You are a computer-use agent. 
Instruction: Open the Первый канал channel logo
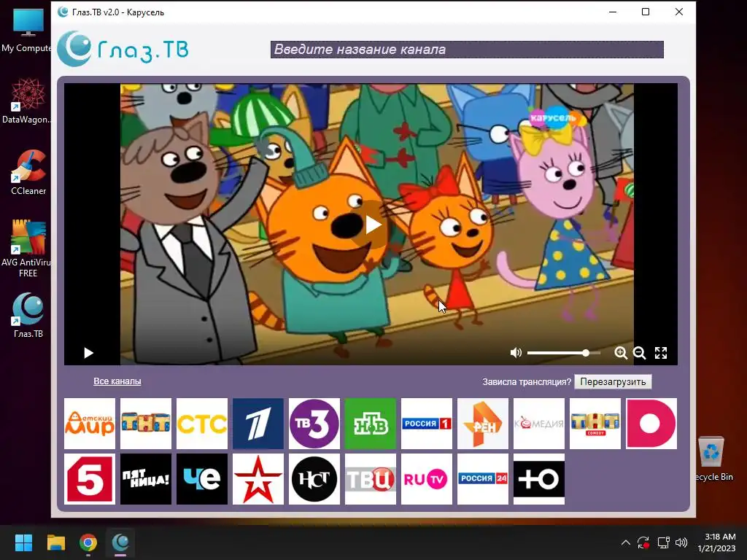pyautogui.click(x=258, y=424)
